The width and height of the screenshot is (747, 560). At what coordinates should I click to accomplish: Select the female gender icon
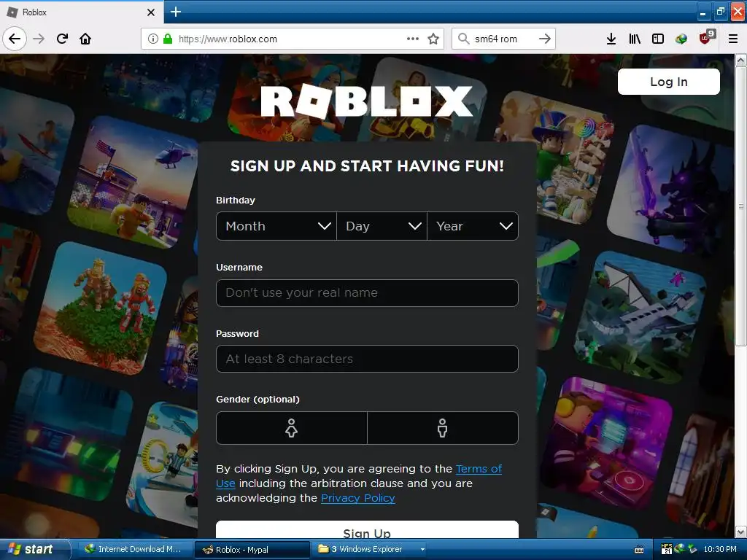point(292,428)
